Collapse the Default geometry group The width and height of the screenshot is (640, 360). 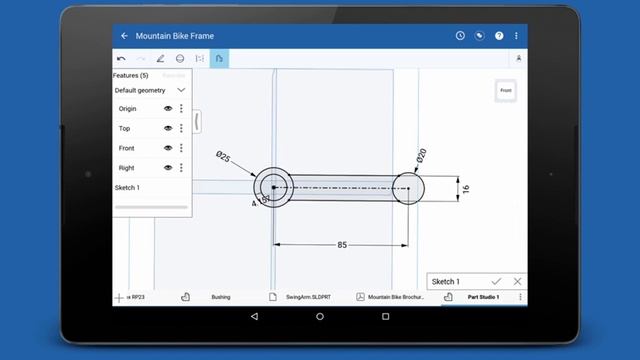[x=181, y=90]
